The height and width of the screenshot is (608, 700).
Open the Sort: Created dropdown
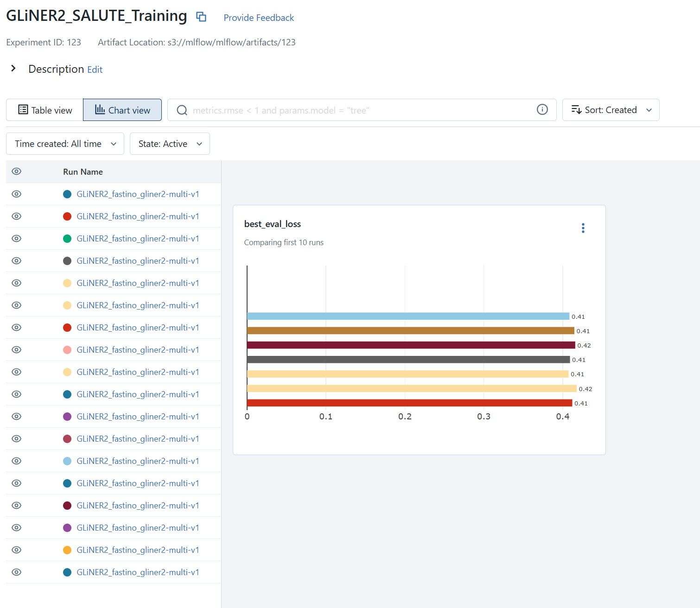tap(611, 110)
